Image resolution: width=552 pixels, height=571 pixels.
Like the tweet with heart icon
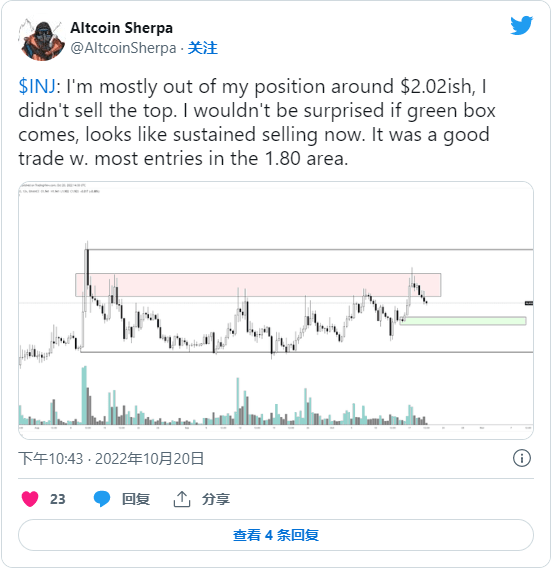click(x=30, y=499)
